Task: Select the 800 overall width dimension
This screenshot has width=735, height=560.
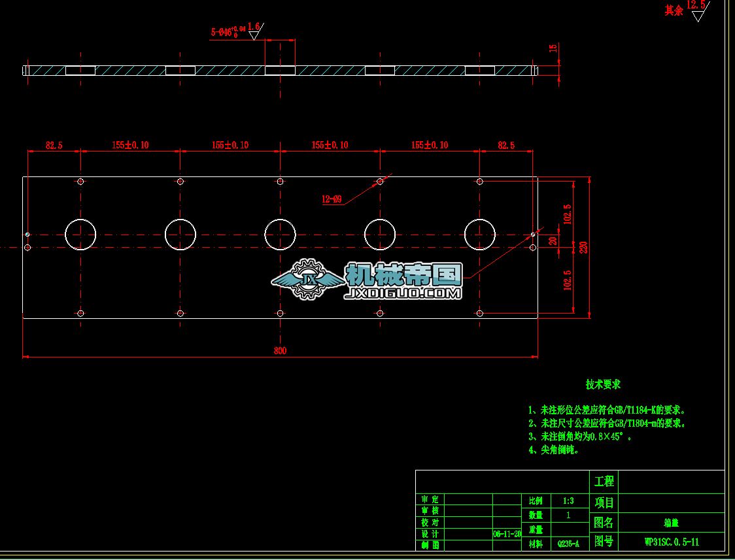Action: point(279,350)
